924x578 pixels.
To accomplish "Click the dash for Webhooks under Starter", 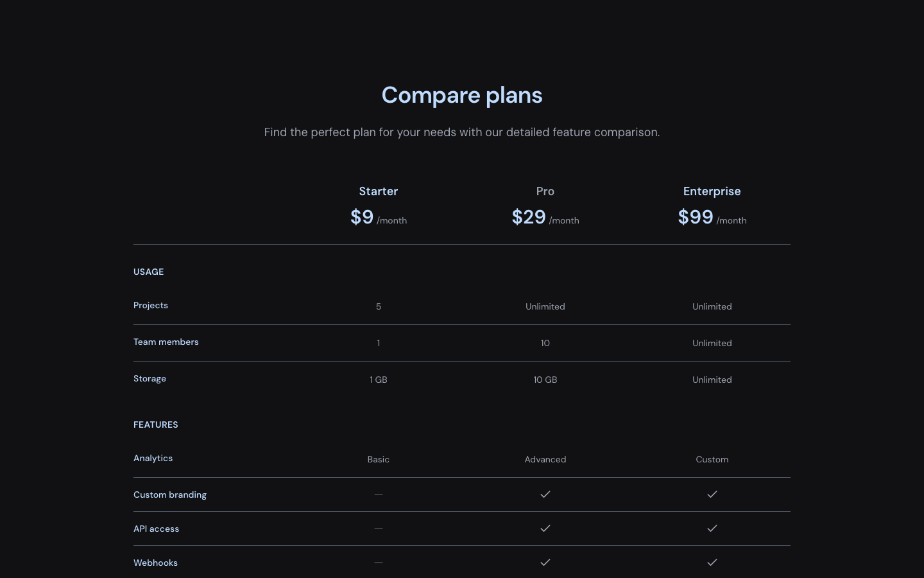I will pyautogui.click(x=379, y=563).
